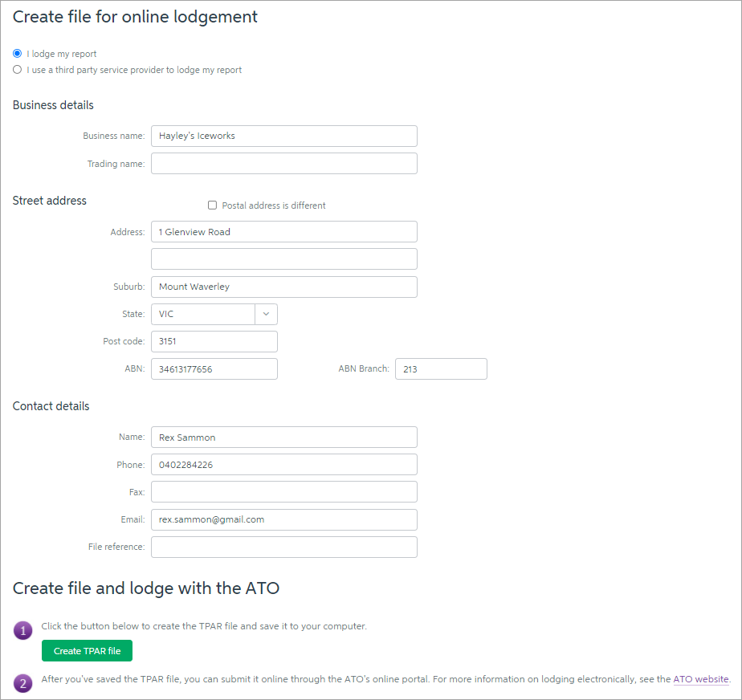Click the Email address field
Screen dimensions: 742x700
click(x=284, y=519)
